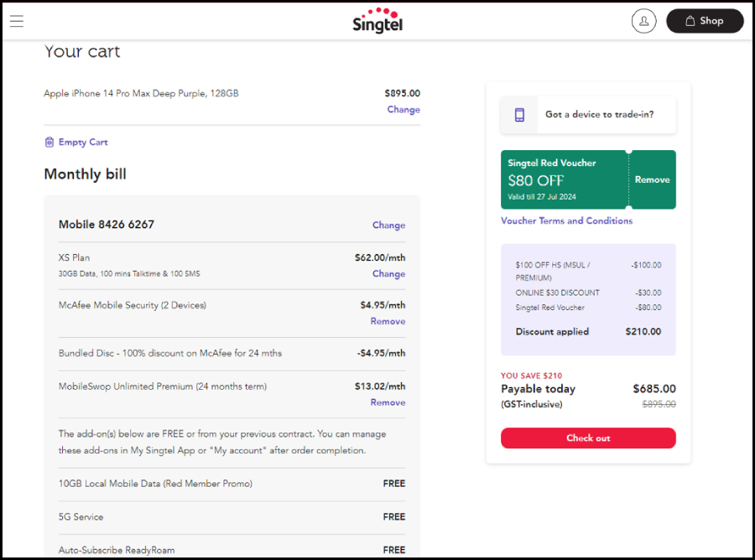Click the $13.02/mth MobileSwop price

[x=380, y=386]
